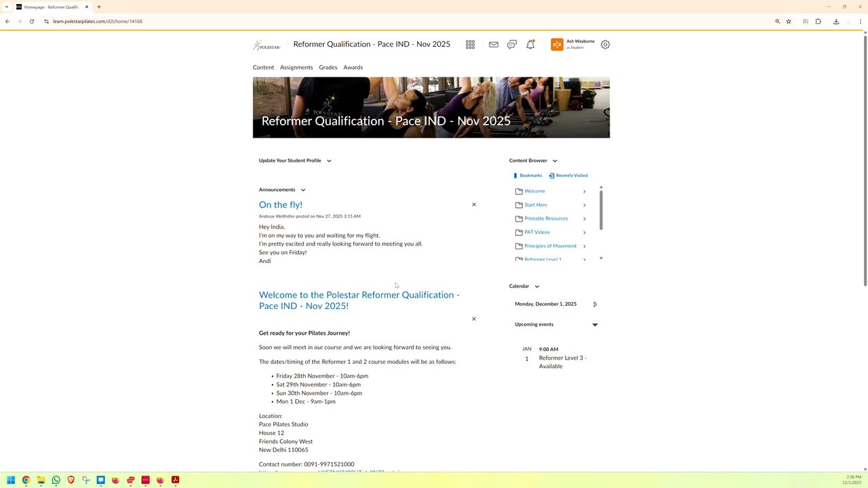This screenshot has height=488, width=868.
Task: Click the Reformer Level 3 - Available event
Action: [563, 362]
